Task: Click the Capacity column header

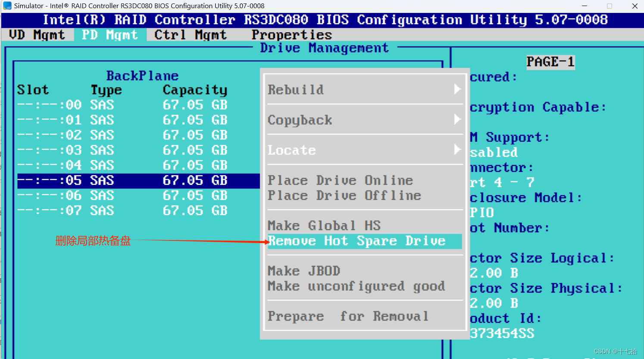Action: 195,90
